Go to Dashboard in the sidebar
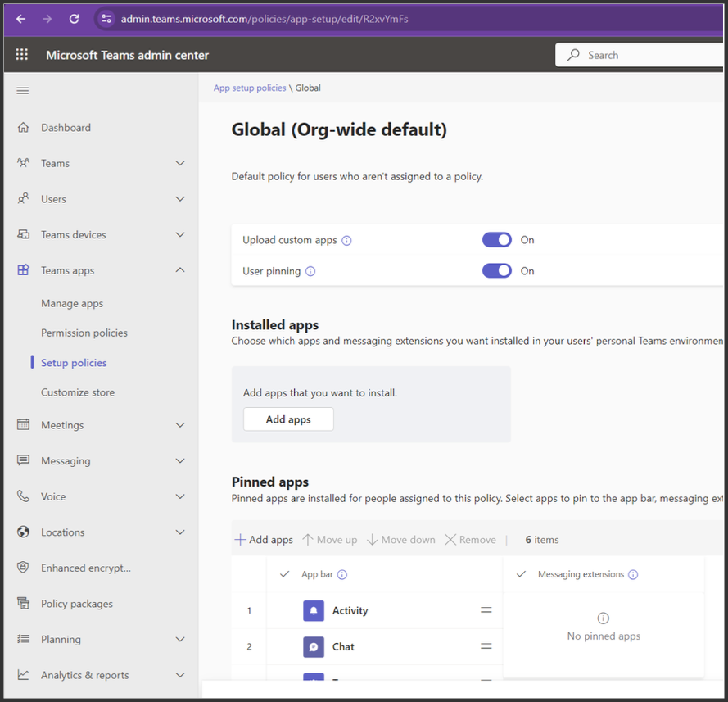Screen dimensions: 728x702 pyautogui.click(x=66, y=127)
